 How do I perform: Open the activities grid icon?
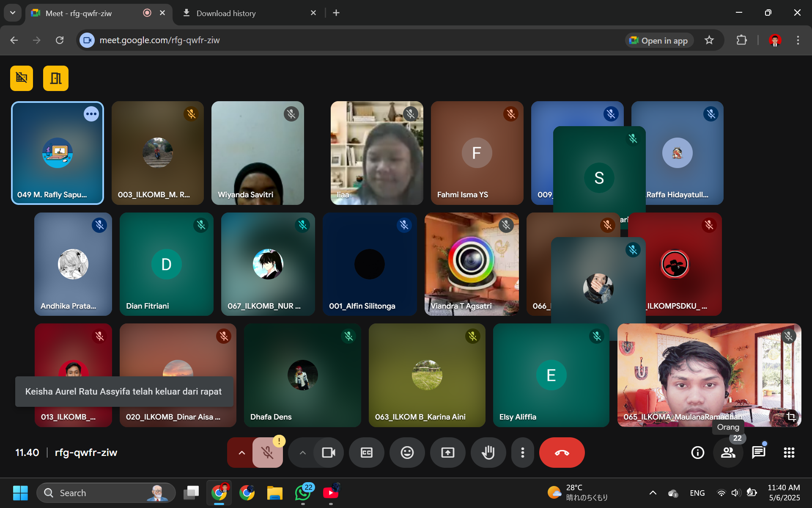point(789,453)
